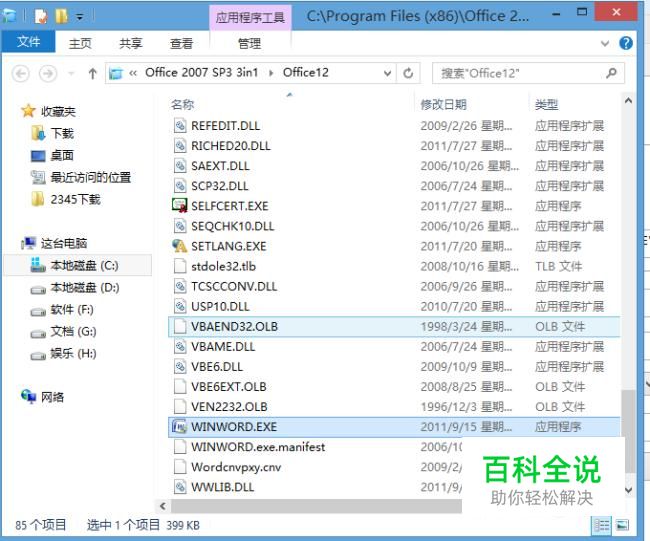Viewport: 650px width, 541px height.
Task: Select the VBAEND32.OLB file row
Action: click(394, 326)
